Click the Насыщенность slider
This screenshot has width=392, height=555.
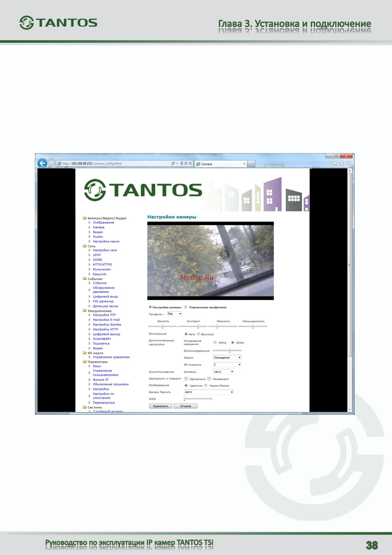(x=253, y=327)
